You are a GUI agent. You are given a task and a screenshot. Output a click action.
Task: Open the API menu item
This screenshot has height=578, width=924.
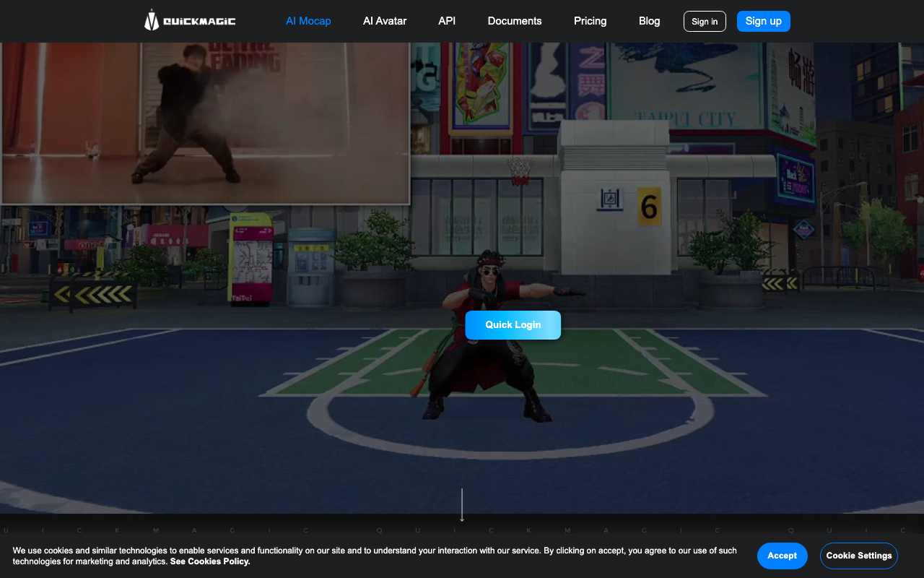(447, 21)
